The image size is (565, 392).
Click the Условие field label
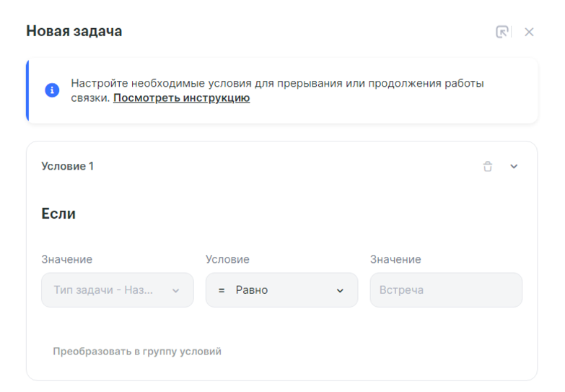click(x=227, y=259)
